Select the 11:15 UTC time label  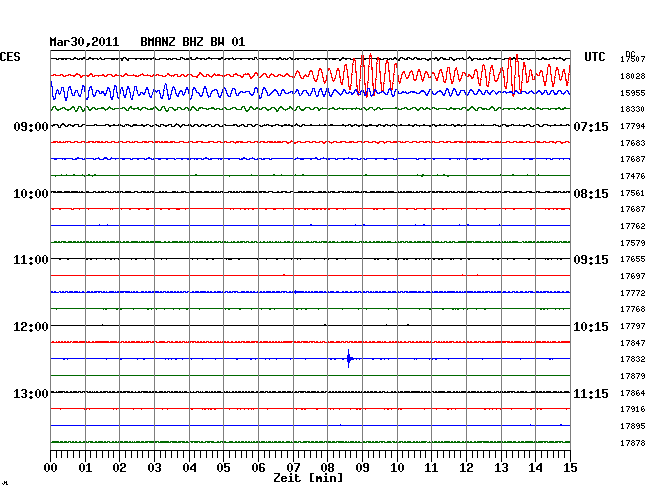[591, 393]
